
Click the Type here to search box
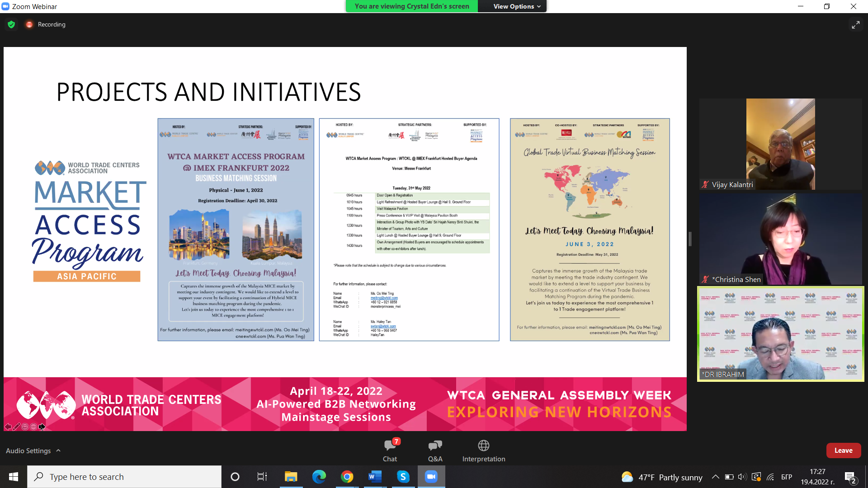coord(124,477)
